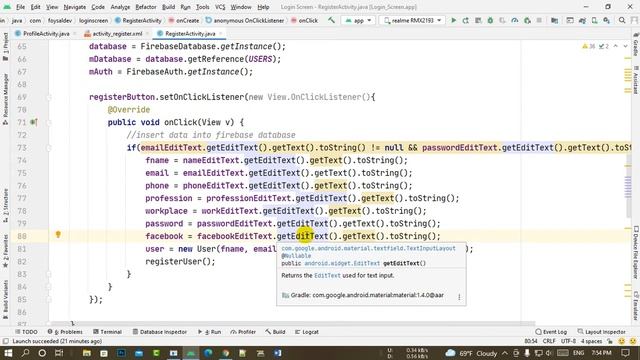
Task: Toggle the Terminal tool window
Action: (x=107, y=332)
